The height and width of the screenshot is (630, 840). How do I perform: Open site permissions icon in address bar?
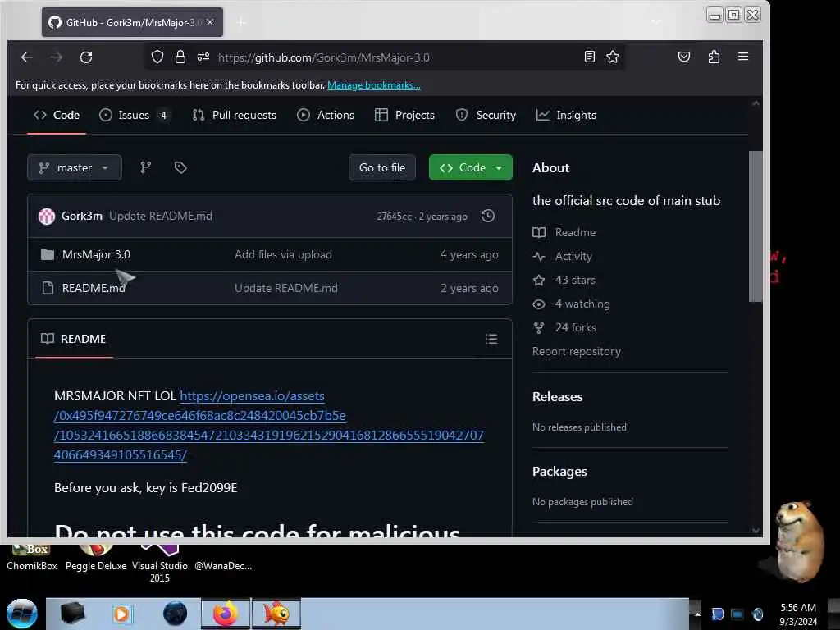[203, 57]
